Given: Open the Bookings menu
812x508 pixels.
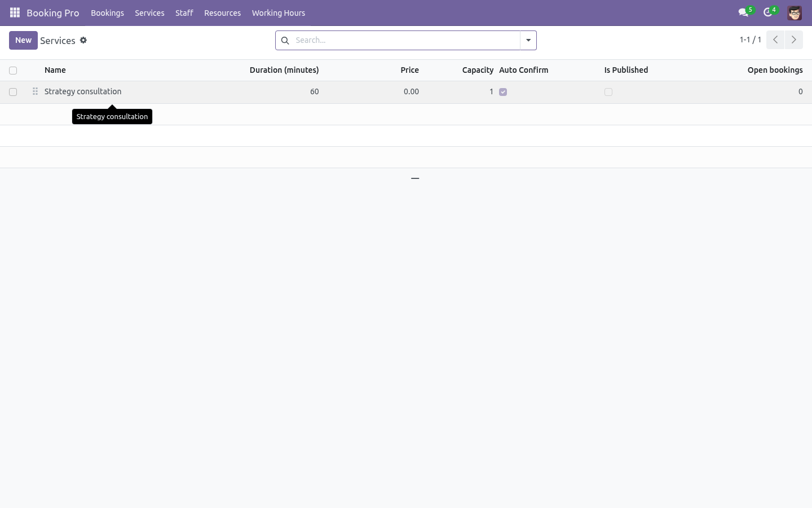Looking at the screenshot, I should coord(107,13).
